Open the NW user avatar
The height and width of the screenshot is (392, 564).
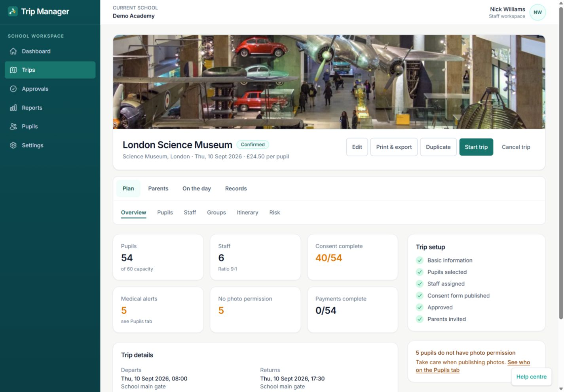pos(537,12)
